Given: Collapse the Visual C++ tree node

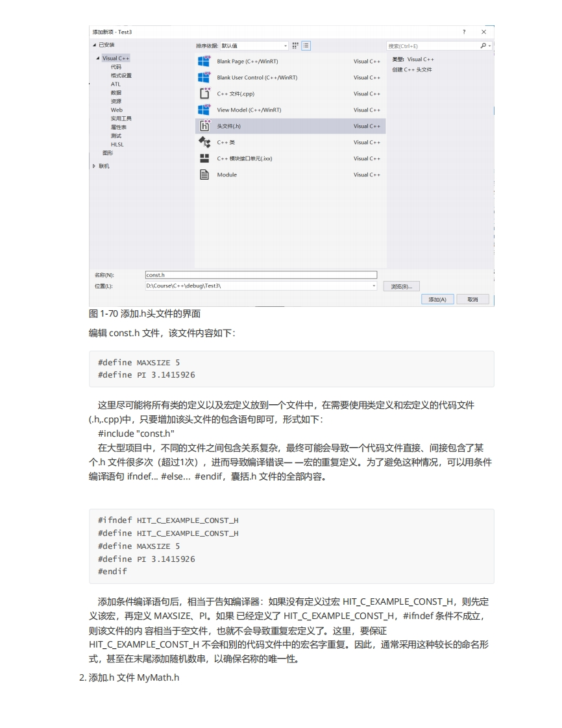Looking at the screenshot, I should (98, 58).
